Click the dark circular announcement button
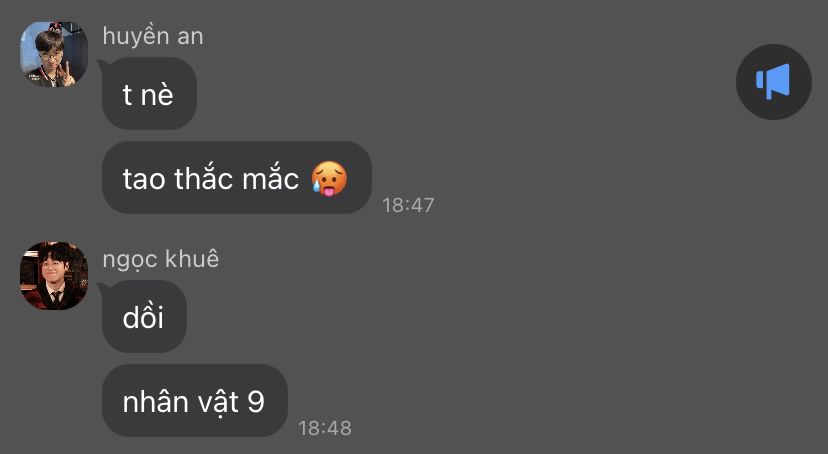 coord(774,82)
